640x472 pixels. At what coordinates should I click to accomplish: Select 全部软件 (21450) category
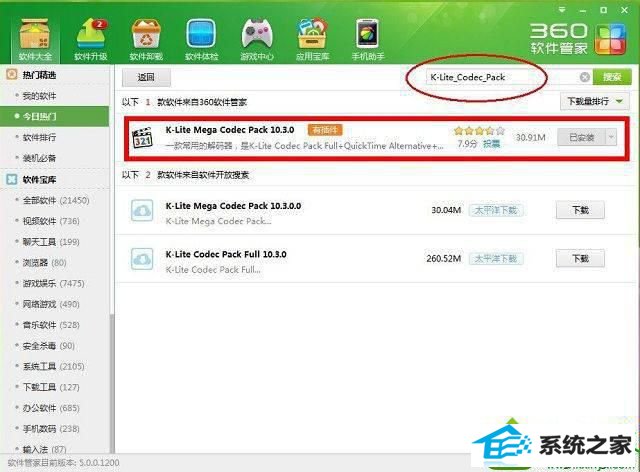point(56,200)
